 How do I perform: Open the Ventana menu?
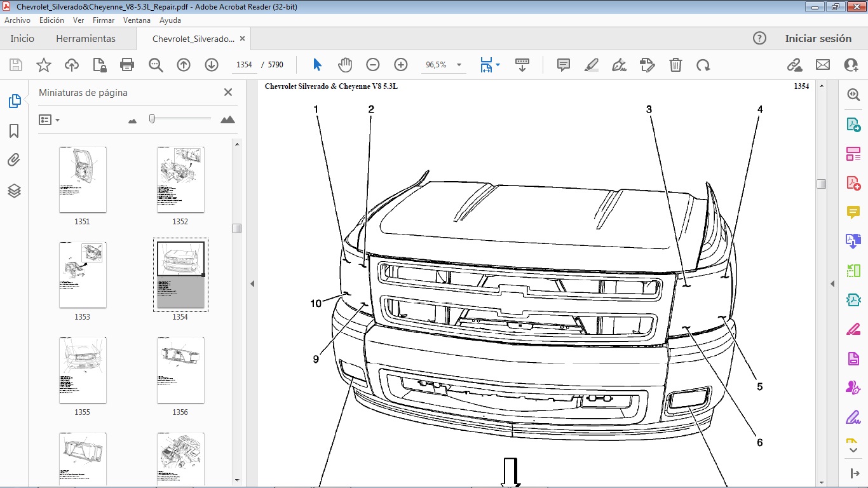[137, 20]
